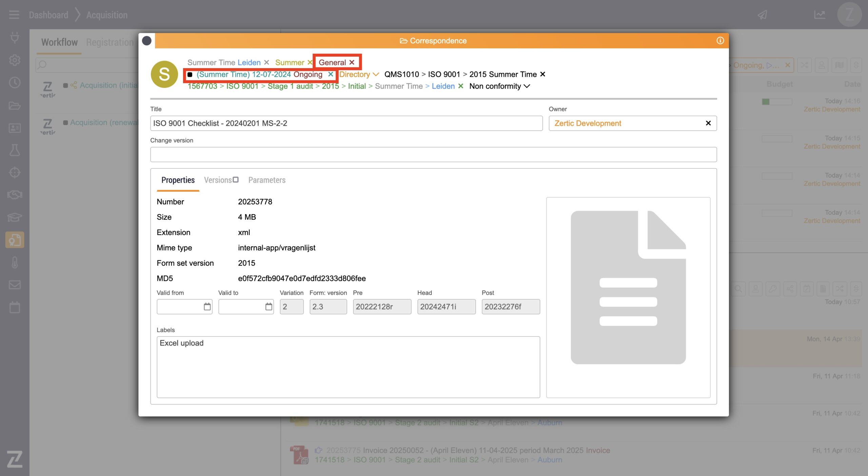Switch to the Parameters tab
This screenshot has height=476, width=868.
267,180
